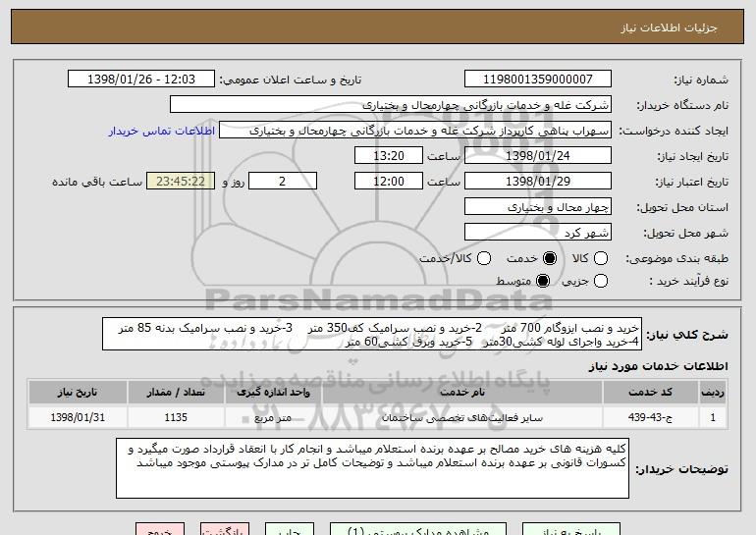Click the واحد اندازه گیری column header
This screenshot has width=756, height=535.
tap(273, 393)
